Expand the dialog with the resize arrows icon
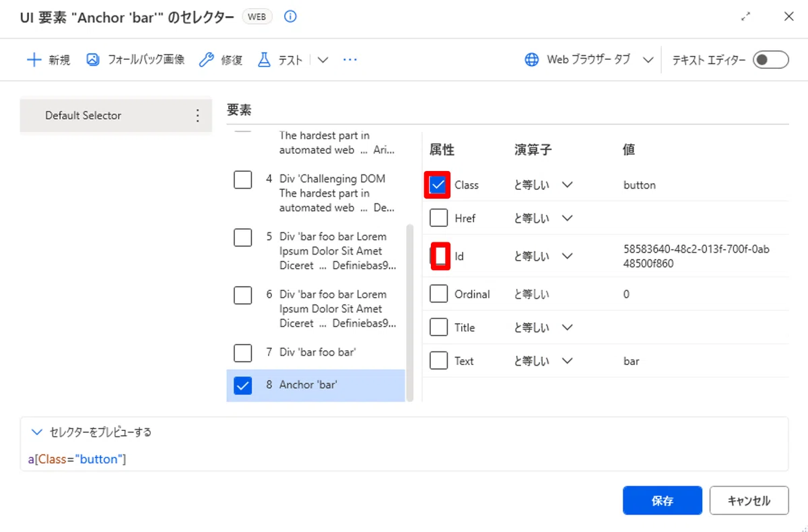Image resolution: width=808 pixels, height=532 pixels. click(x=745, y=17)
